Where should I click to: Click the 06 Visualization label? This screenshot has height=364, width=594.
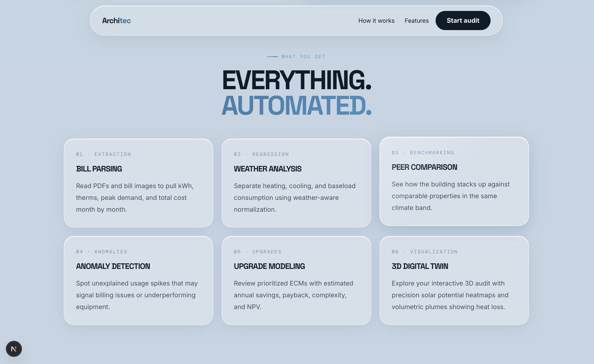424,252
